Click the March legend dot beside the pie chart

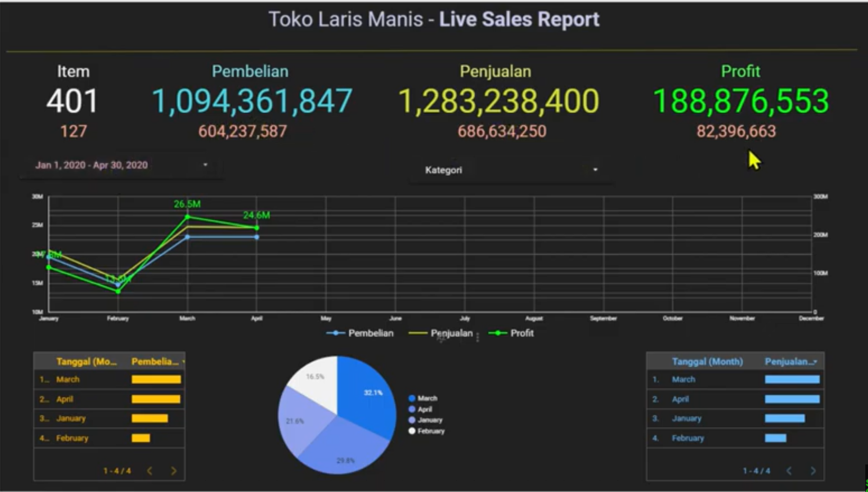click(x=412, y=398)
